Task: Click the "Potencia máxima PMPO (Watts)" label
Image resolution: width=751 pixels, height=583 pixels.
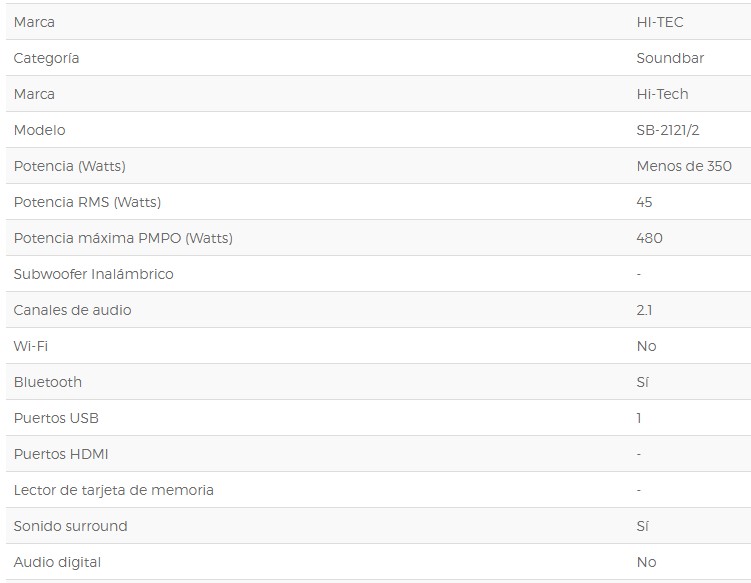Action: (123, 238)
